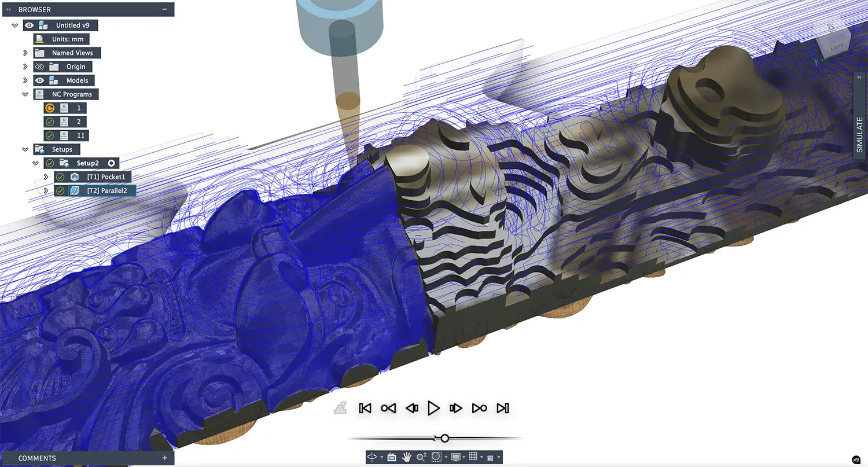Image resolution: width=868 pixels, height=467 pixels.
Task: Click the Pocket1 operation icon
Action: point(74,176)
